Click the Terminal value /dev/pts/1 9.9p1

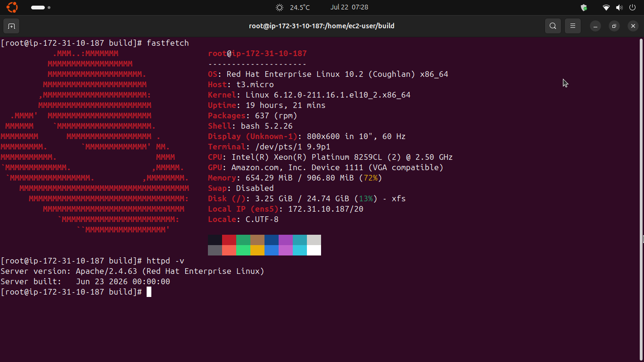coord(293,147)
